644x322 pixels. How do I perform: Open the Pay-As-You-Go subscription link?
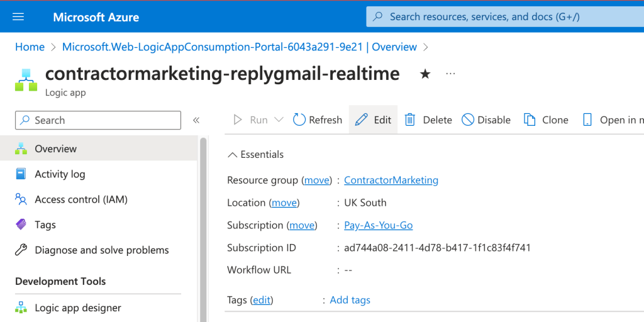coord(378,226)
